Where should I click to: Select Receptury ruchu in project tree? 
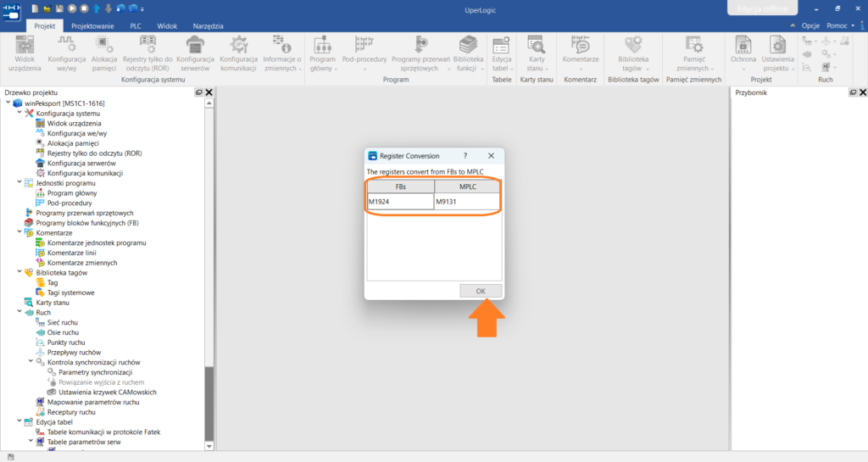click(x=71, y=412)
